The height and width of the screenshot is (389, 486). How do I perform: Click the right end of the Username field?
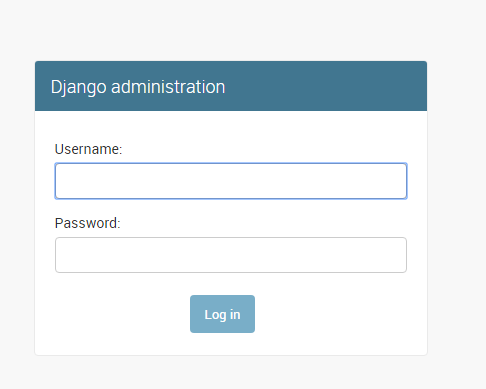(x=402, y=181)
